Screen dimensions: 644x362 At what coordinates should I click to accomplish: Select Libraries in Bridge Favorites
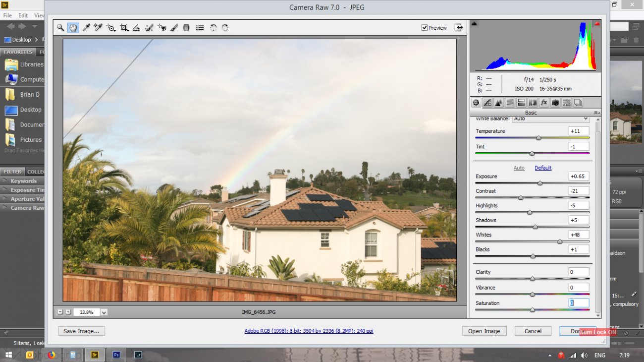[x=23, y=64]
